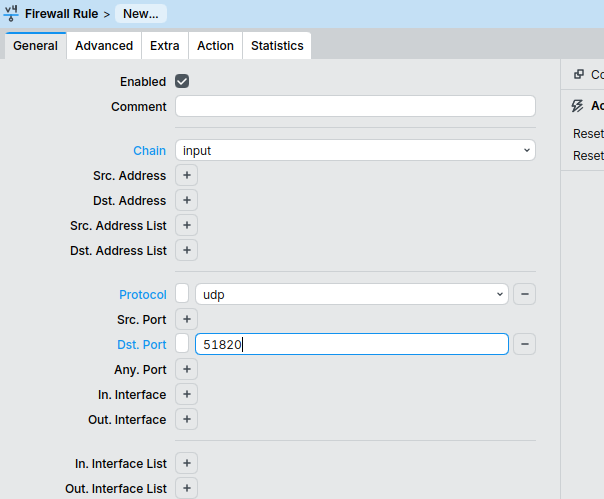This screenshot has height=499, width=604.
Task: Remove the Dst. Port value with minus
Action: click(524, 344)
